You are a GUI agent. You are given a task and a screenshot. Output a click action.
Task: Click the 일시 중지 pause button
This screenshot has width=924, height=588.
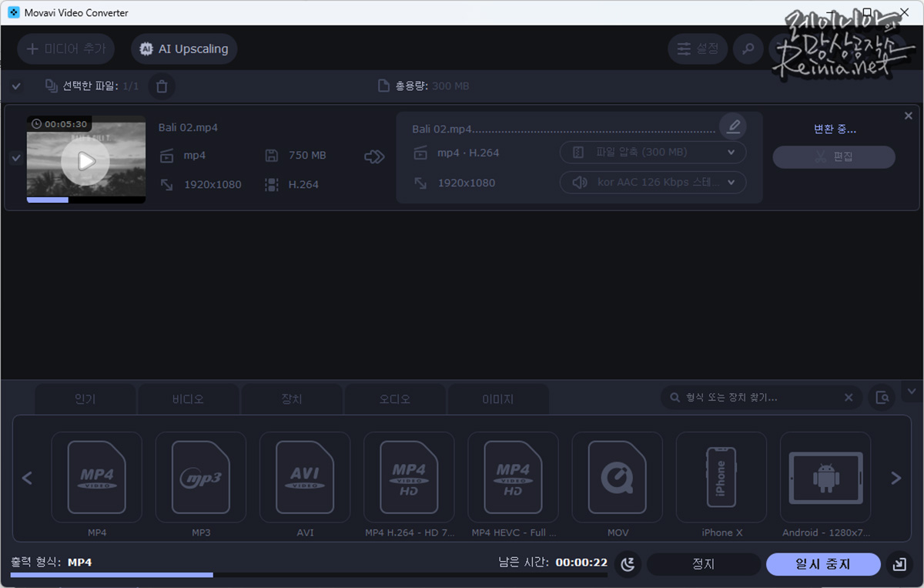[823, 564]
